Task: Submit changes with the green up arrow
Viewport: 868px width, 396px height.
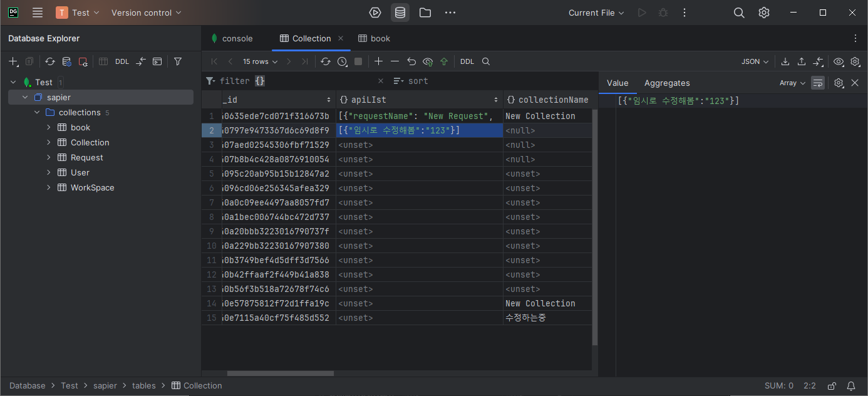Action: click(444, 61)
